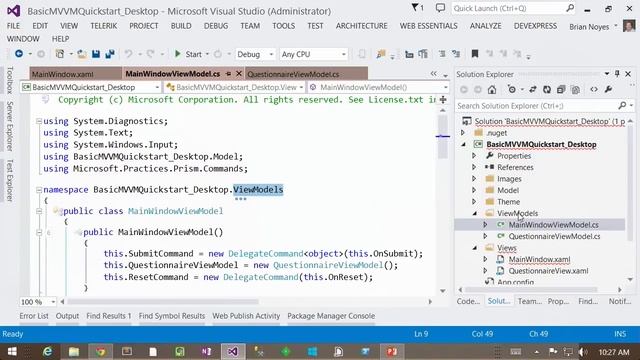The image size is (640, 360).
Task: Open PowerPoint from the taskbar
Action: [392, 351]
